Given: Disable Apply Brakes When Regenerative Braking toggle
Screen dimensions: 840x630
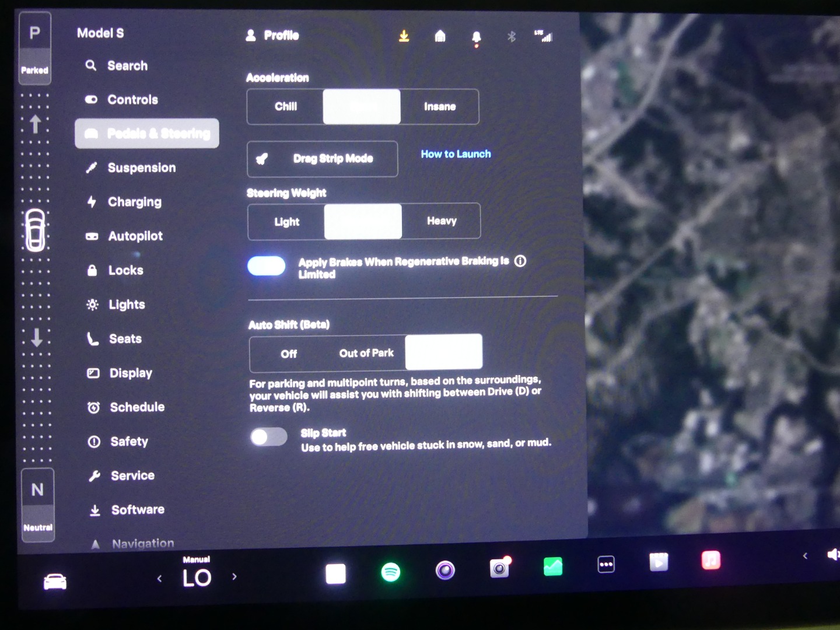Looking at the screenshot, I should point(267,266).
